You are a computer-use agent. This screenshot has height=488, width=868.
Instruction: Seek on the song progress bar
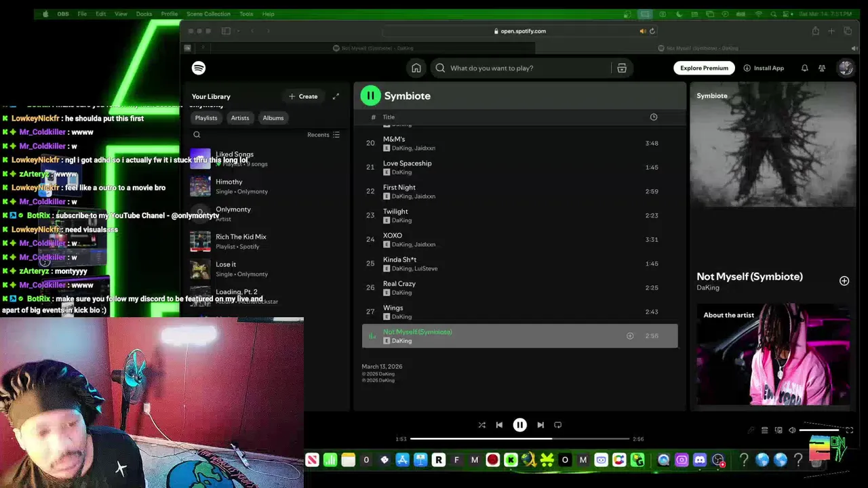coord(520,439)
